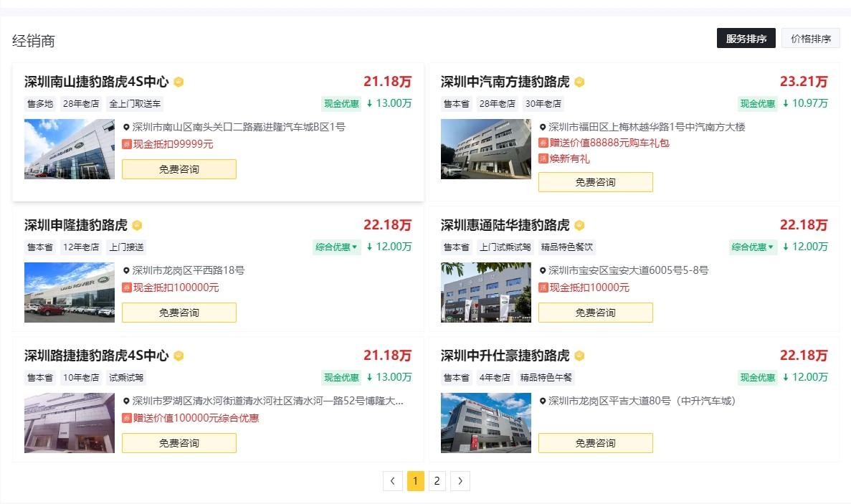
Task: Click badge icon beside 深圳路捷捷豹路虎4S中心
Action: click(x=179, y=356)
